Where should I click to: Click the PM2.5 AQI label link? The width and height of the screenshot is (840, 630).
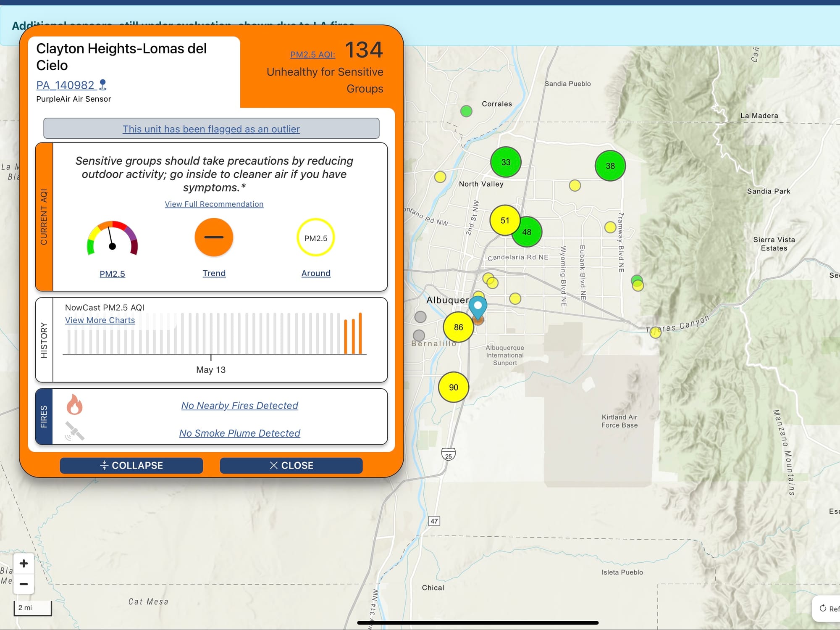312,55
